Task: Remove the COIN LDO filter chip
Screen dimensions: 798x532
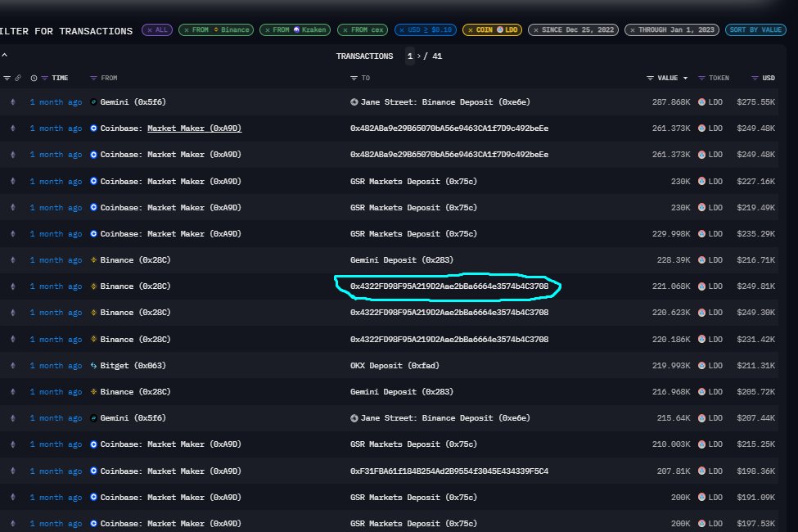Action: point(471,30)
